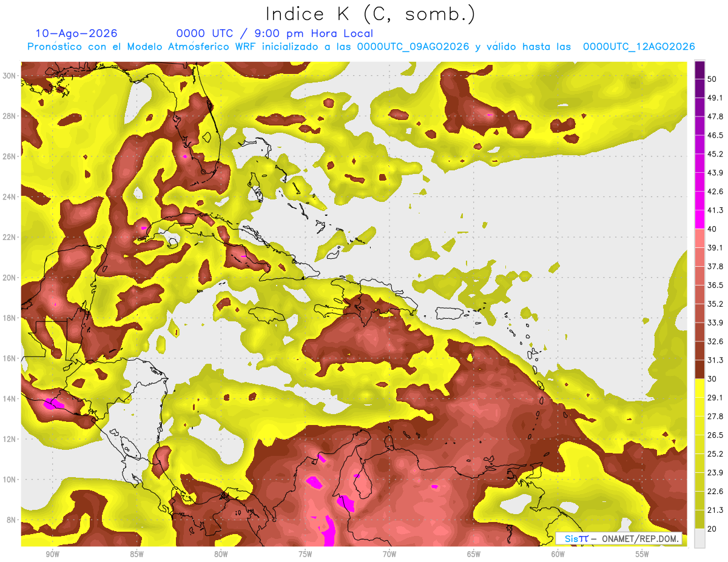Click the colorbar value "43.9"

coord(715,173)
